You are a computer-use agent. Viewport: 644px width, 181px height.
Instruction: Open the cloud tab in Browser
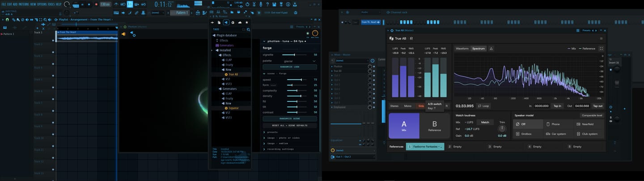click(240, 22)
